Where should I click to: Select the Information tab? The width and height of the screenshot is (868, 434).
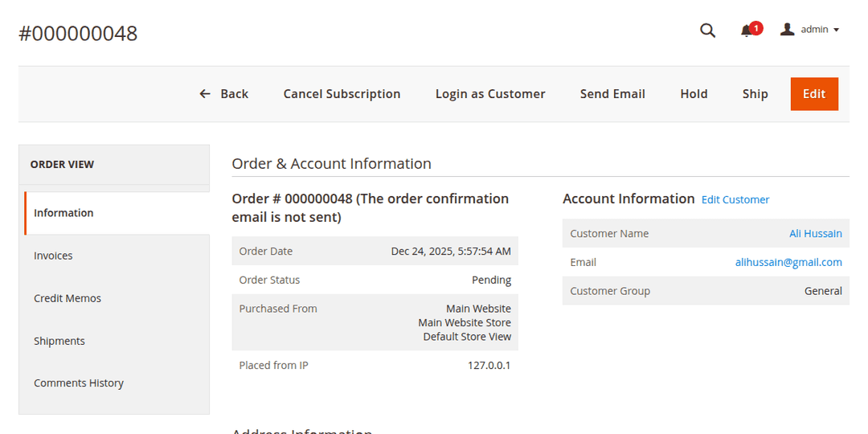click(63, 213)
